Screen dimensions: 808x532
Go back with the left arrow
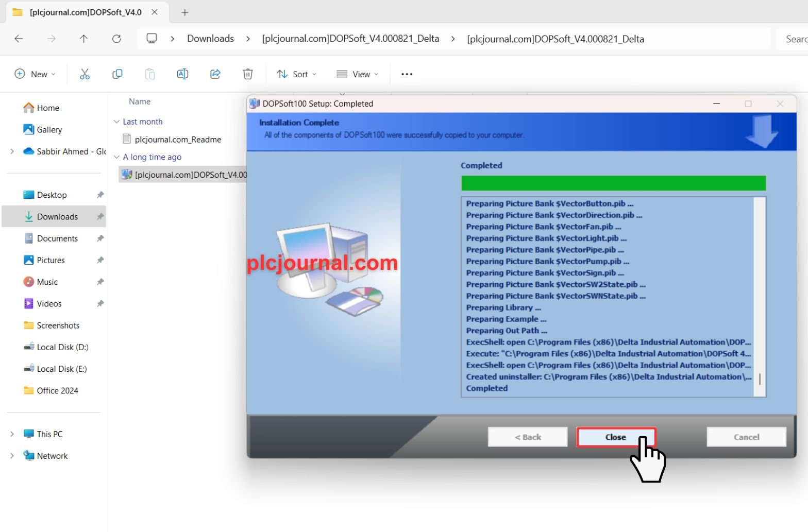pos(19,39)
